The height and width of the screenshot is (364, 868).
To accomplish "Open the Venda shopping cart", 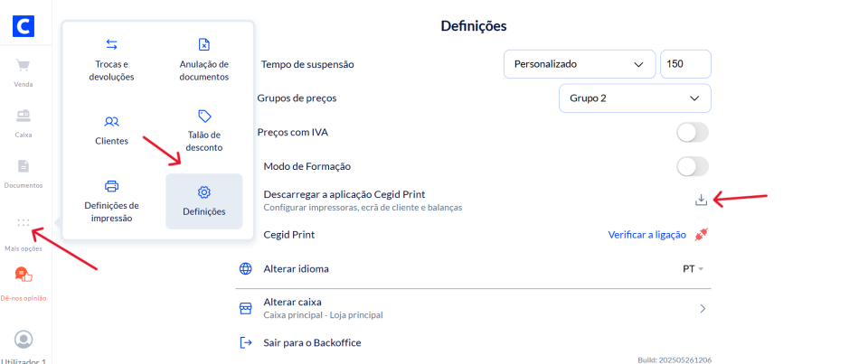I will (24, 66).
